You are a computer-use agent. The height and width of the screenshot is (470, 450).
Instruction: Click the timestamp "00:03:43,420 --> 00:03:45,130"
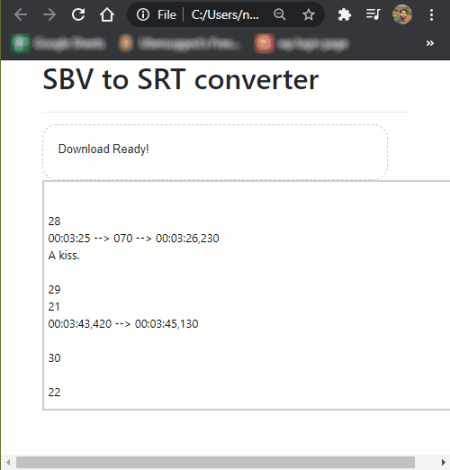[x=123, y=324]
